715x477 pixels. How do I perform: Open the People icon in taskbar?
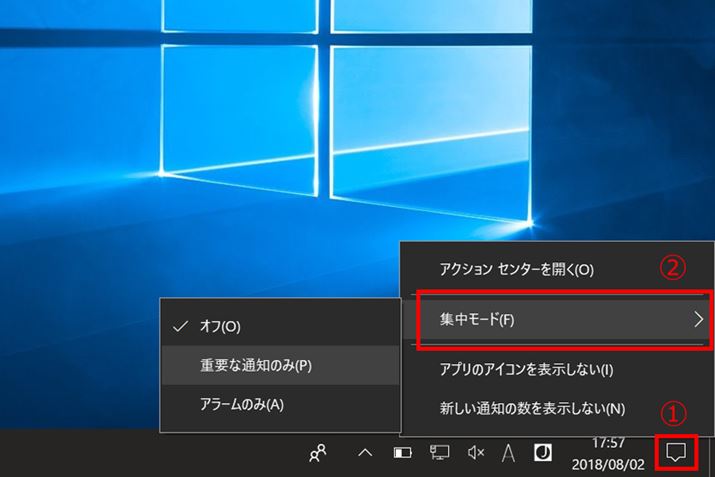(318, 453)
